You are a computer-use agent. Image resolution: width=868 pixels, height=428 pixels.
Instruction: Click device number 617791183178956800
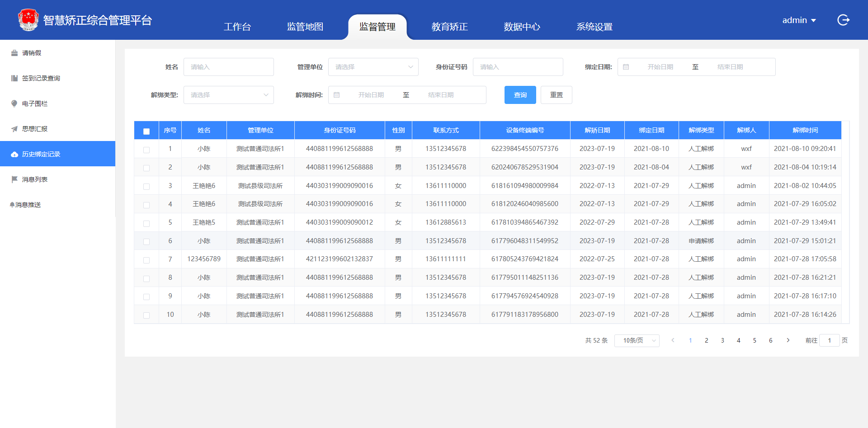pos(525,315)
